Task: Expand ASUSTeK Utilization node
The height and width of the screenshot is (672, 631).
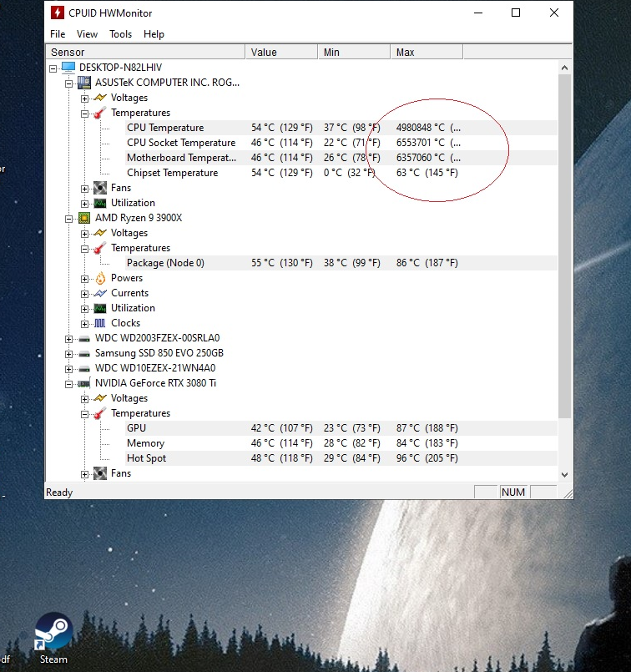Action: 84,204
